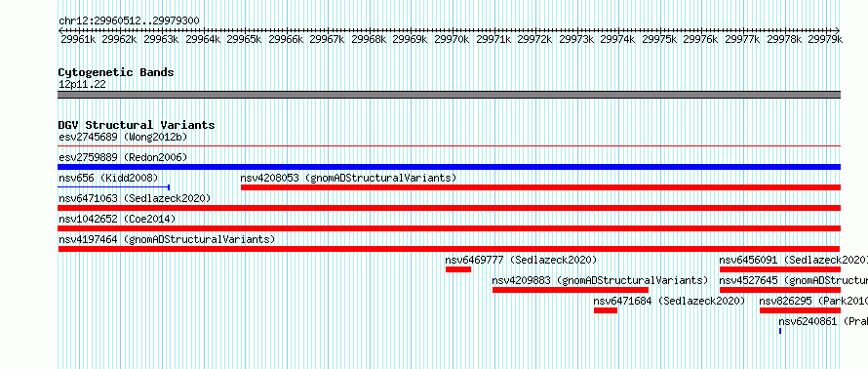Select the red nsv4209883 variant bar
The image size is (868, 369).
point(571,290)
